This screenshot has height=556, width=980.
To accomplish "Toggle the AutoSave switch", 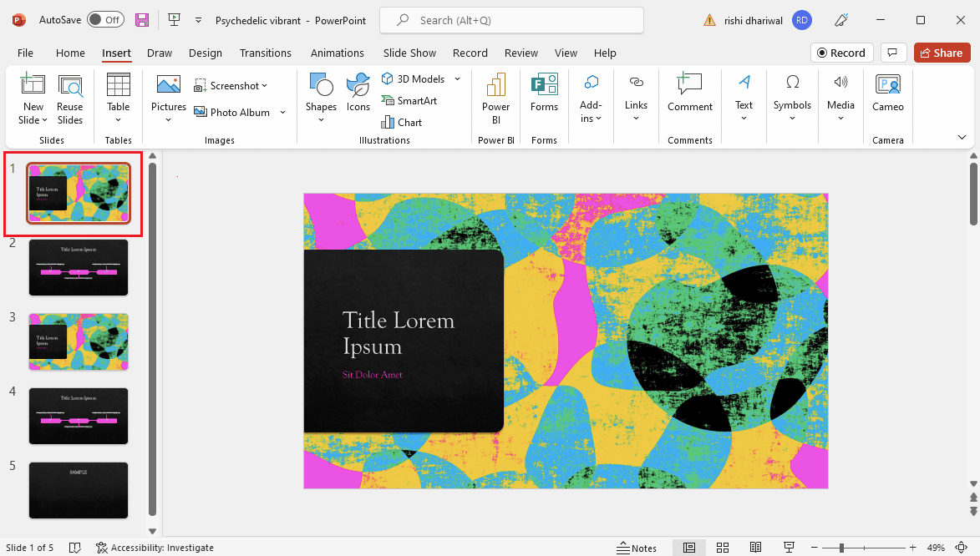I will [x=105, y=20].
